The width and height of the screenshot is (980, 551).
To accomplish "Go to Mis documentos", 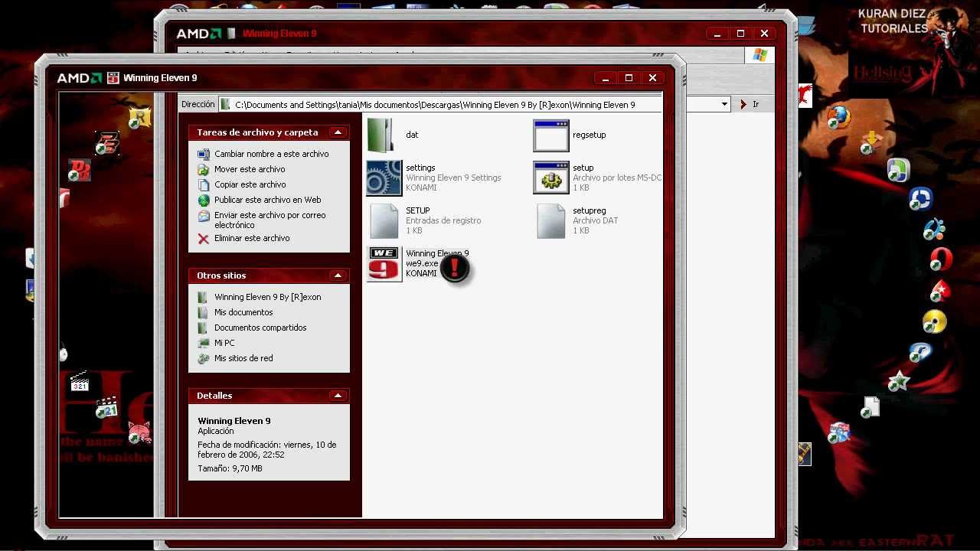I will 243,312.
